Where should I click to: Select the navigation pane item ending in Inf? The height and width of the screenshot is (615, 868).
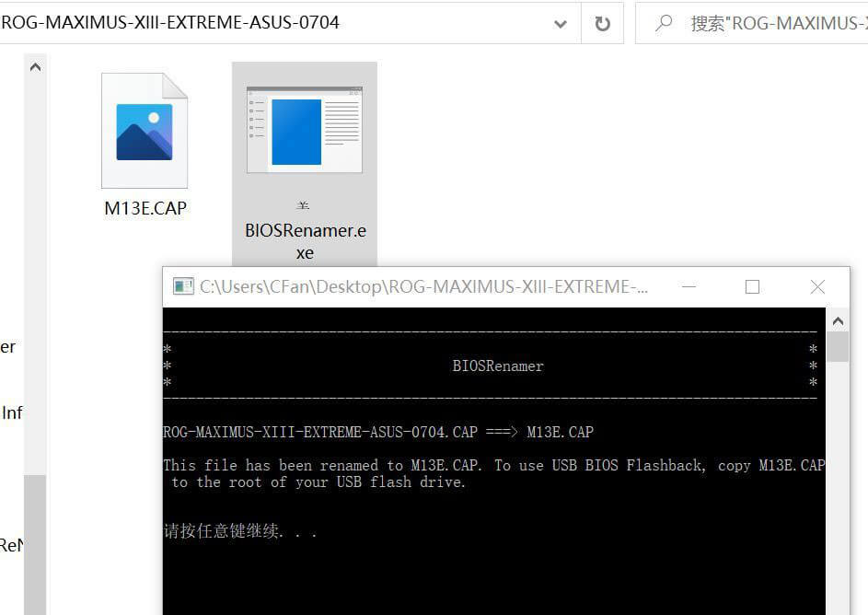point(11,412)
